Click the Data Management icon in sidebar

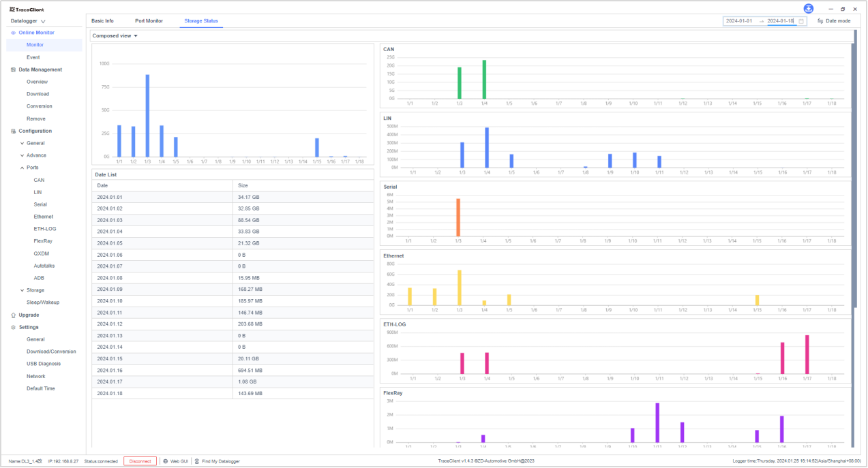pyautogui.click(x=13, y=69)
